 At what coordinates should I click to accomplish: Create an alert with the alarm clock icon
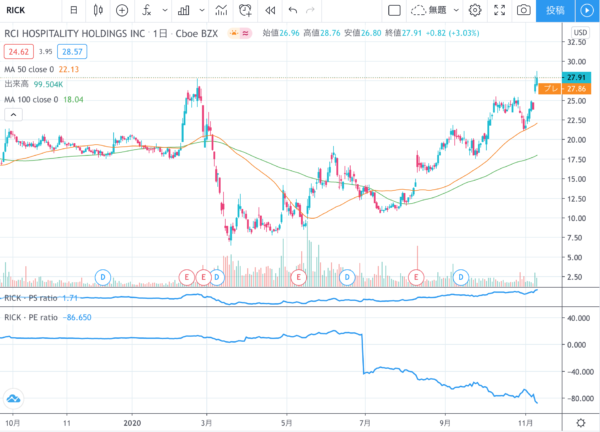coord(245,10)
